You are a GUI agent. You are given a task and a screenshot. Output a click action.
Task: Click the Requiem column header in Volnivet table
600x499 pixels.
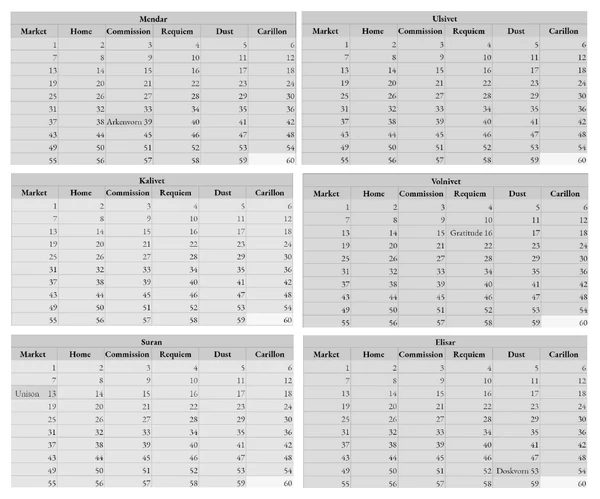point(470,194)
